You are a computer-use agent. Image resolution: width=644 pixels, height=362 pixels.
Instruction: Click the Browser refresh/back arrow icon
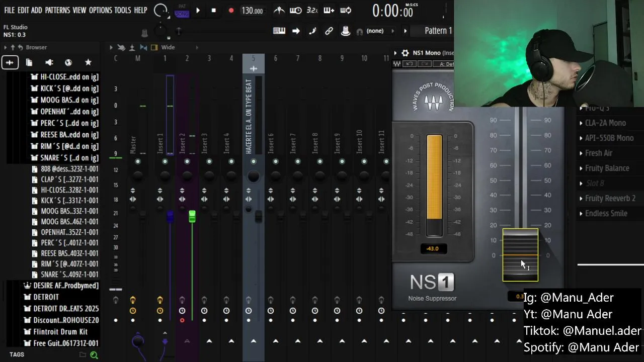(20, 47)
